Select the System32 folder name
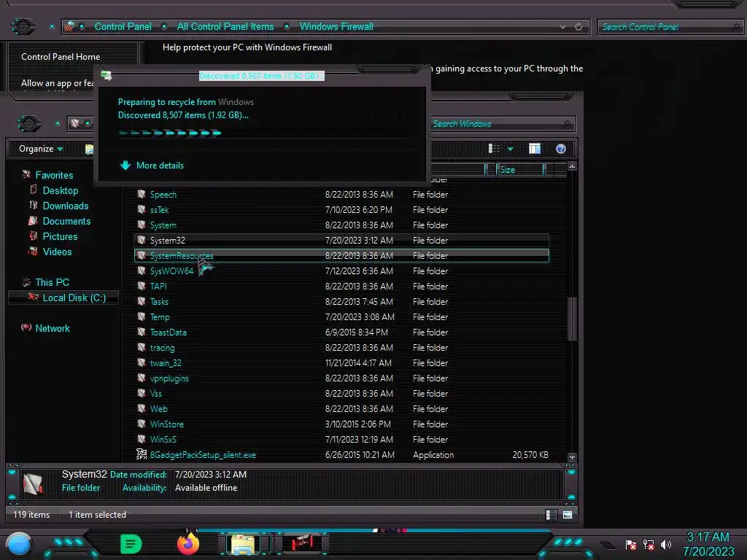747x560 pixels. coord(168,241)
